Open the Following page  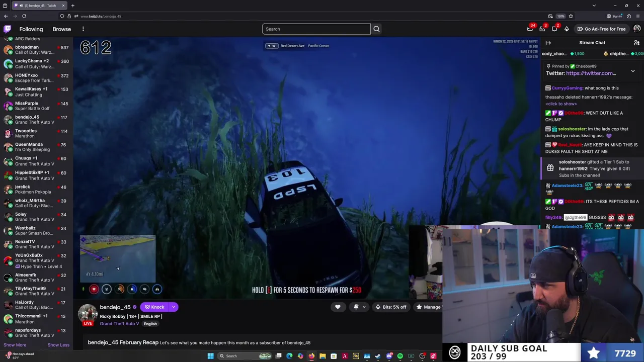(31, 29)
